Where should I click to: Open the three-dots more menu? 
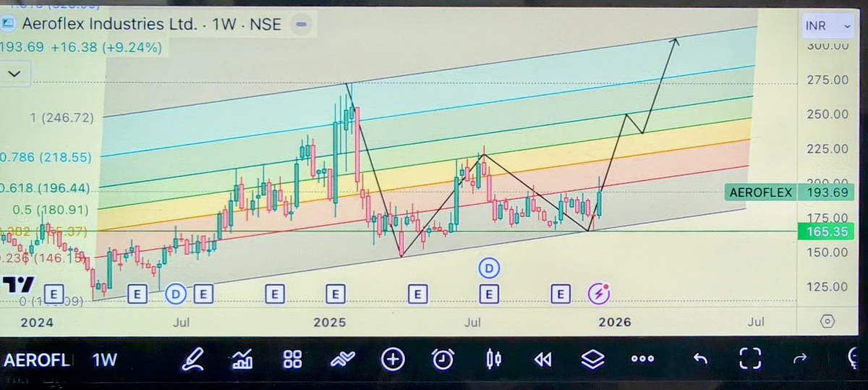642,360
